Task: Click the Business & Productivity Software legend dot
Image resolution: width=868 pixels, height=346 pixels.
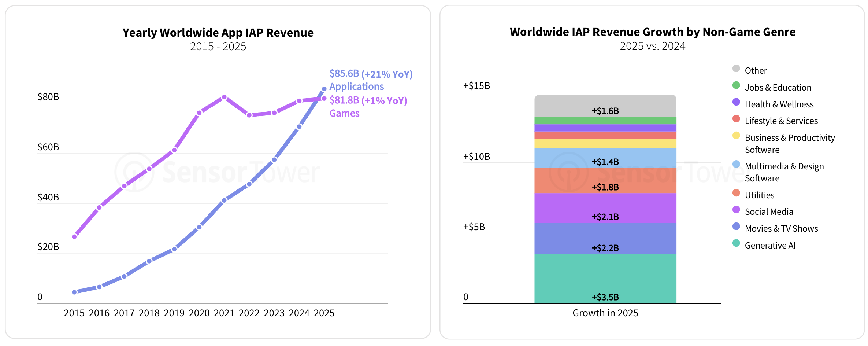Action: (736, 136)
